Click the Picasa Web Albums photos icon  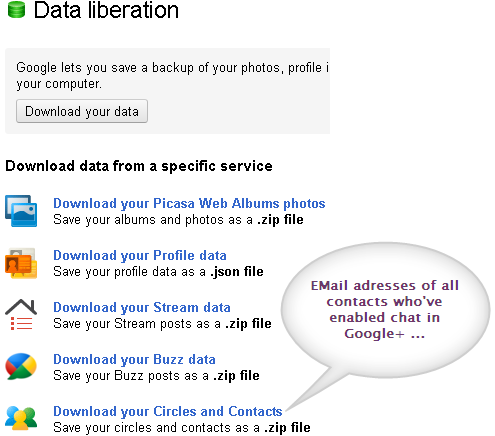pos(21,211)
